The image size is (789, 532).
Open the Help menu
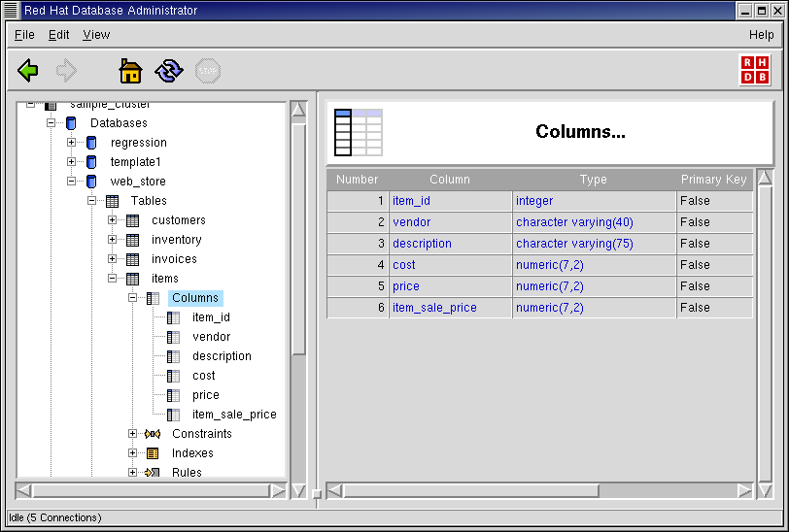(x=761, y=34)
